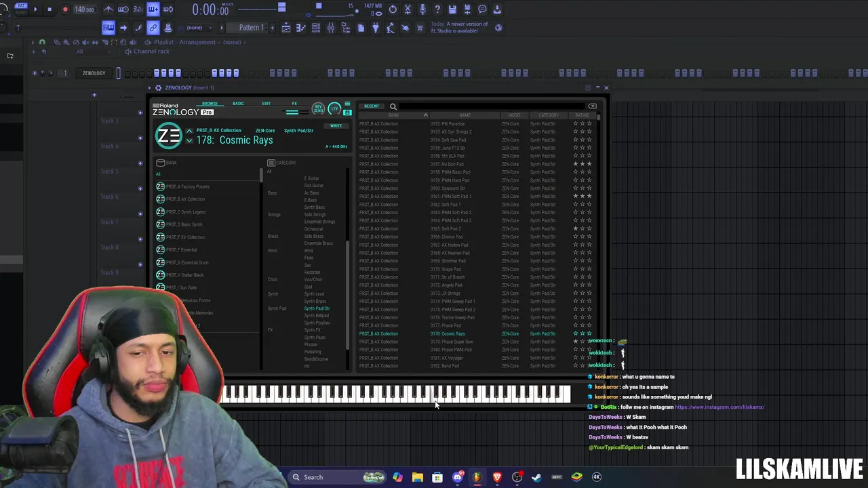Screen dimensions: 868x488
Task: Sort presets by RATING column header
Action: point(582,115)
